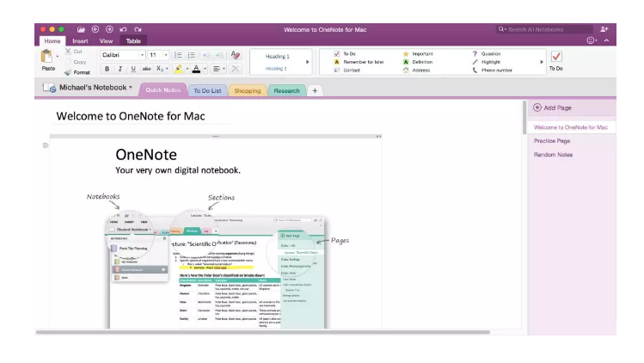Apply the Highlight tag
This screenshot has width=644, height=363.
point(487,62)
